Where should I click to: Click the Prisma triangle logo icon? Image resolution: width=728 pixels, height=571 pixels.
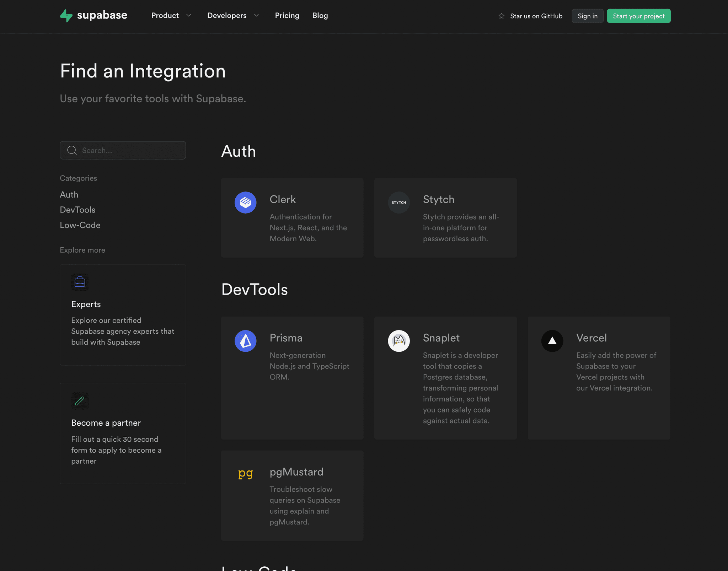coord(245,341)
